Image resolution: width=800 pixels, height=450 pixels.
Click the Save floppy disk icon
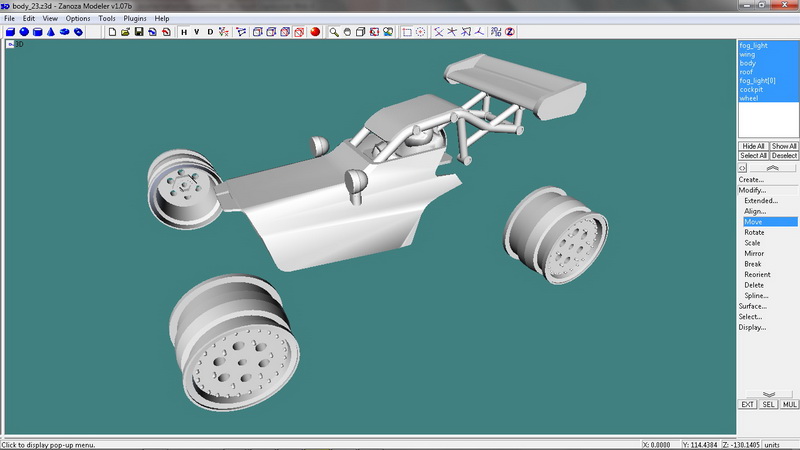[139, 32]
